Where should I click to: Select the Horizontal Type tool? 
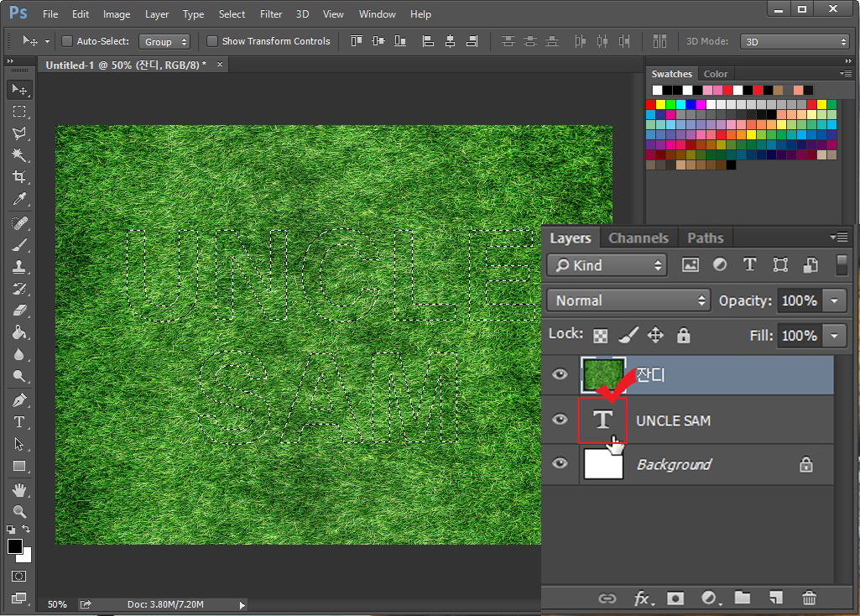click(19, 422)
